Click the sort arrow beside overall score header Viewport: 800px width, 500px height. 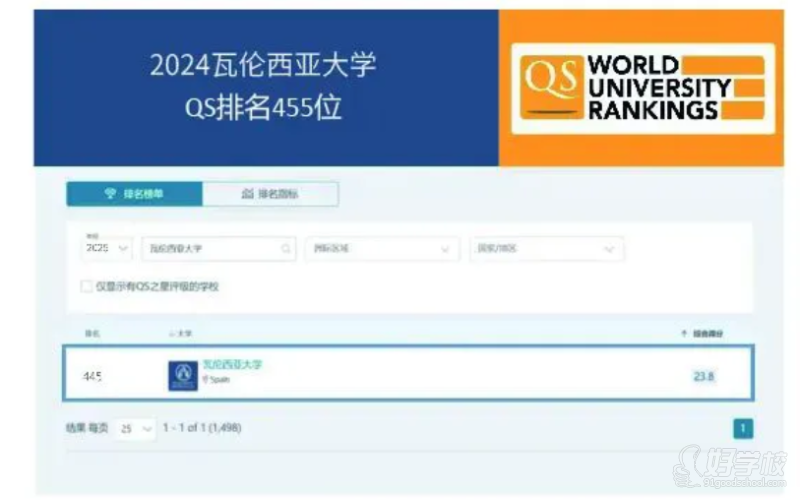[x=683, y=333]
